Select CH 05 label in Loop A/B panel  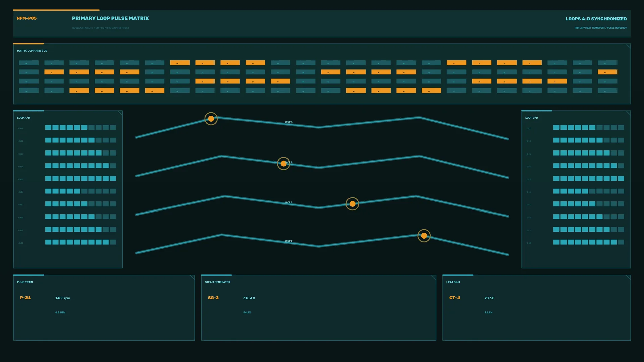[21, 179]
